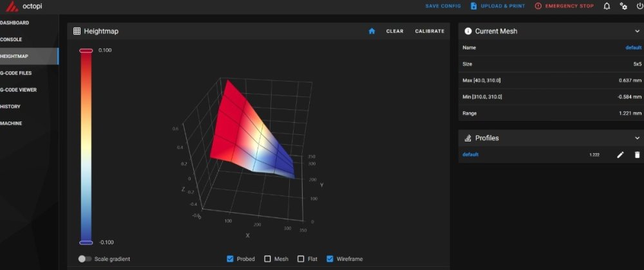Collapse the Profiles panel
Image resolution: width=644 pixels, height=270 pixels.
637,138
